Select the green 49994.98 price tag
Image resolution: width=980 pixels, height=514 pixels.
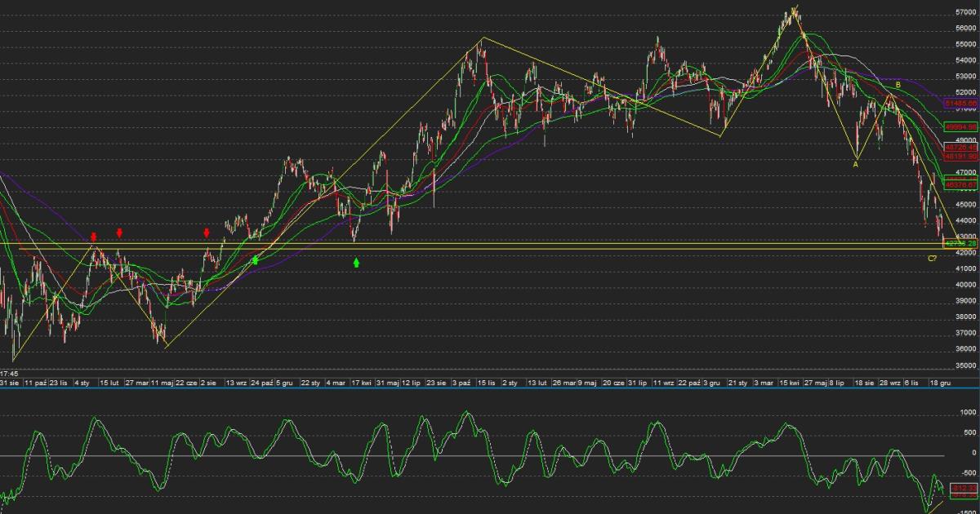(960, 127)
